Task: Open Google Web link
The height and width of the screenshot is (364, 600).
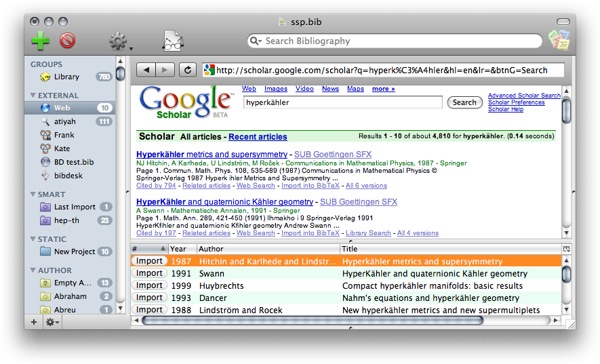Action: pos(249,89)
